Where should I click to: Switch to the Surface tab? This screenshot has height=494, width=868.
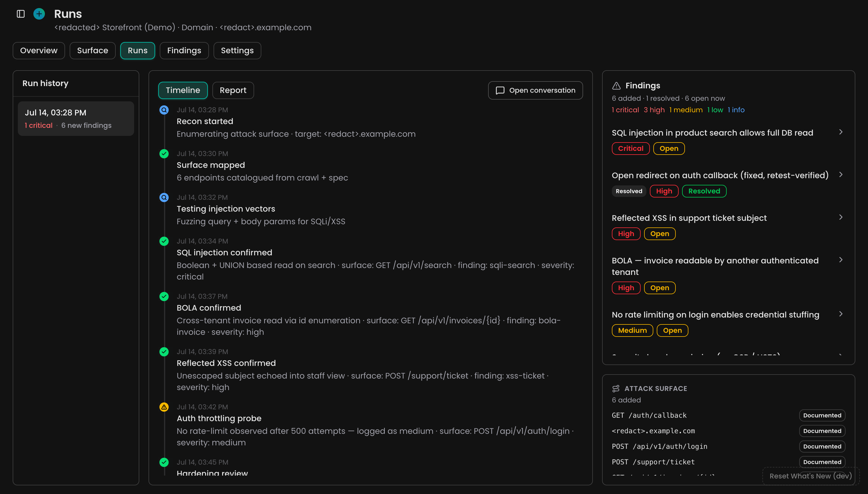(93, 51)
